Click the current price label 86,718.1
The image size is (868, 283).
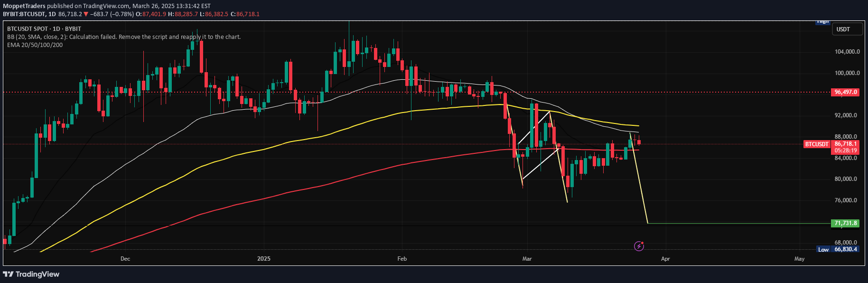845,144
